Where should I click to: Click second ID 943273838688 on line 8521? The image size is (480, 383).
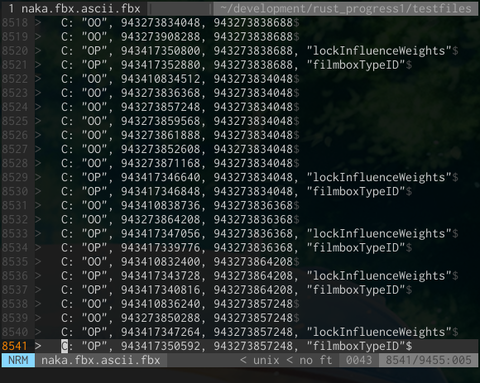pos(253,65)
